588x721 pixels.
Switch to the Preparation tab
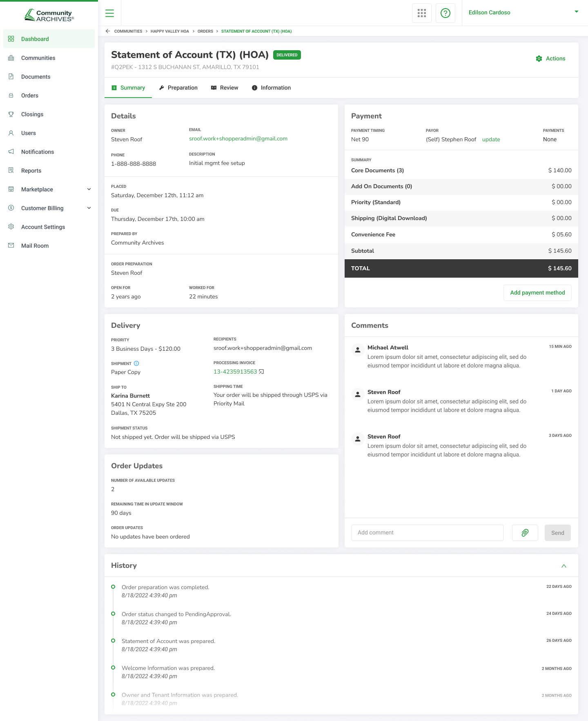pyautogui.click(x=178, y=88)
